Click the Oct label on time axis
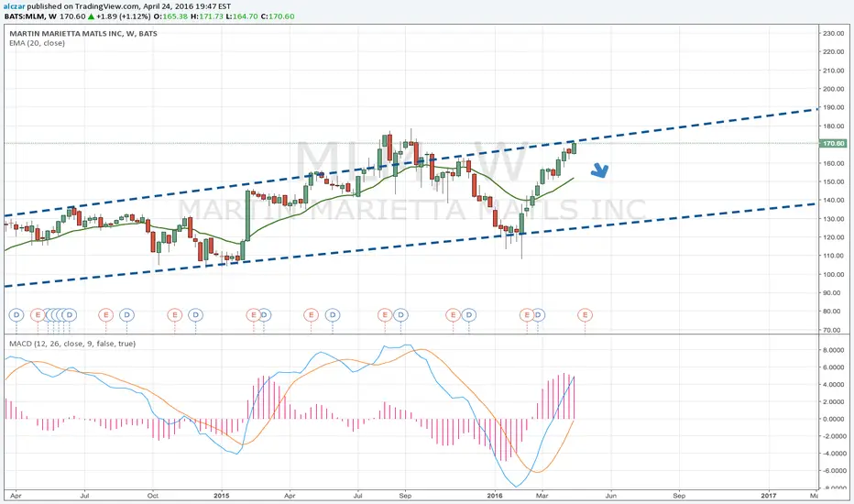The image size is (854, 504). (x=152, y=496)
